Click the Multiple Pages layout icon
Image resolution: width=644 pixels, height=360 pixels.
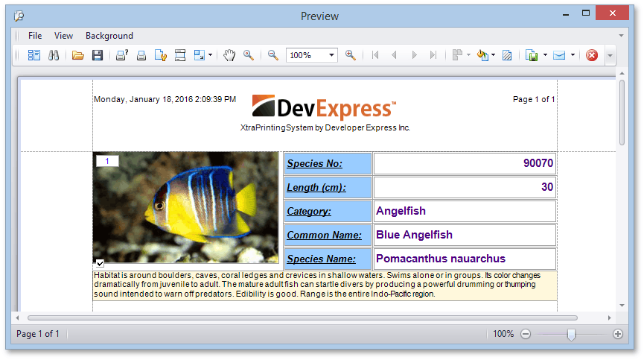[457, 55]
